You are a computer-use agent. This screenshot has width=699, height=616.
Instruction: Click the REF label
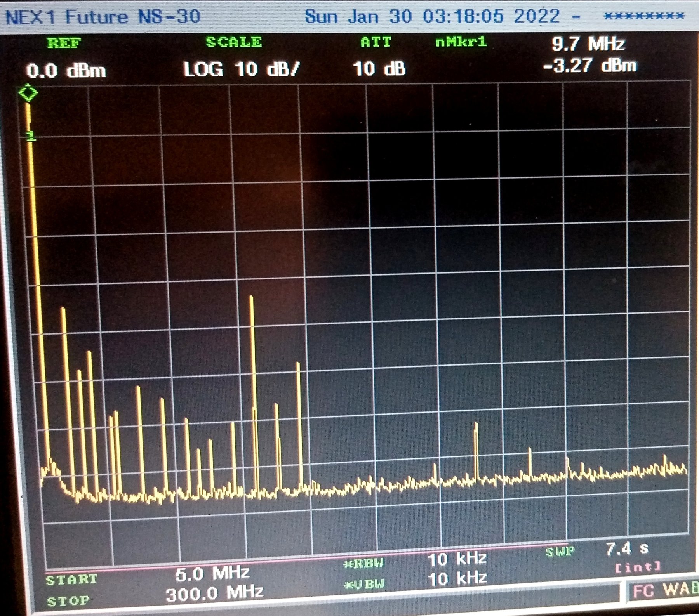(64, 43)
